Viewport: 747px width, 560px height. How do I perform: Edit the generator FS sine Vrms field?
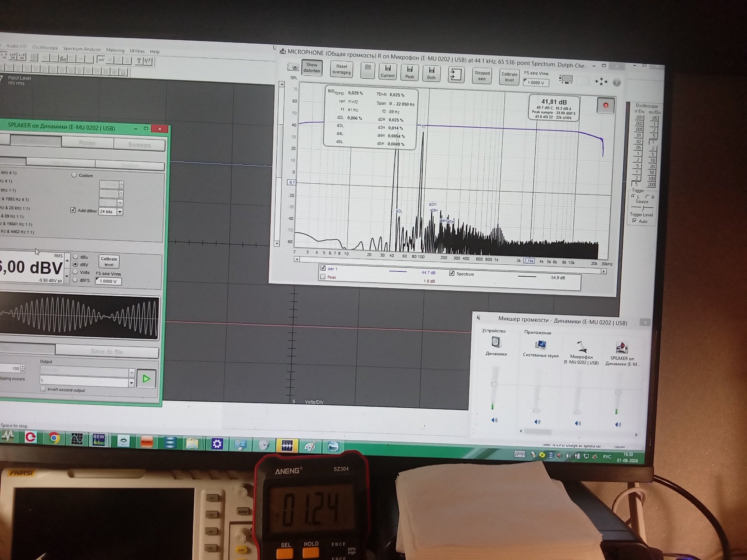(108, 281)
